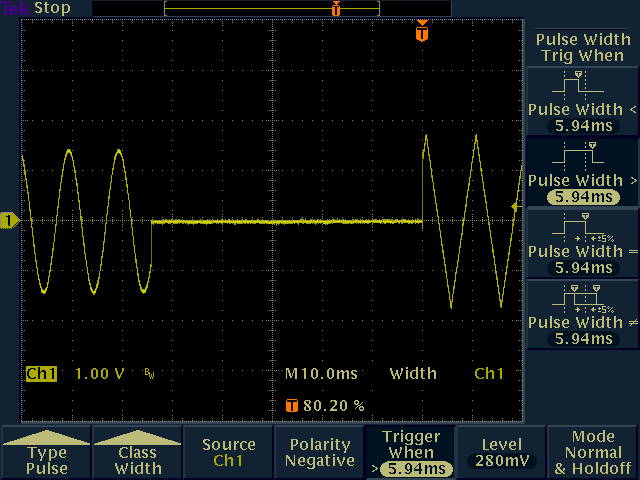This screenshot has height=480, width=640.
Task: Open the Class Width pop-up menu
Action: pos(137,453)
